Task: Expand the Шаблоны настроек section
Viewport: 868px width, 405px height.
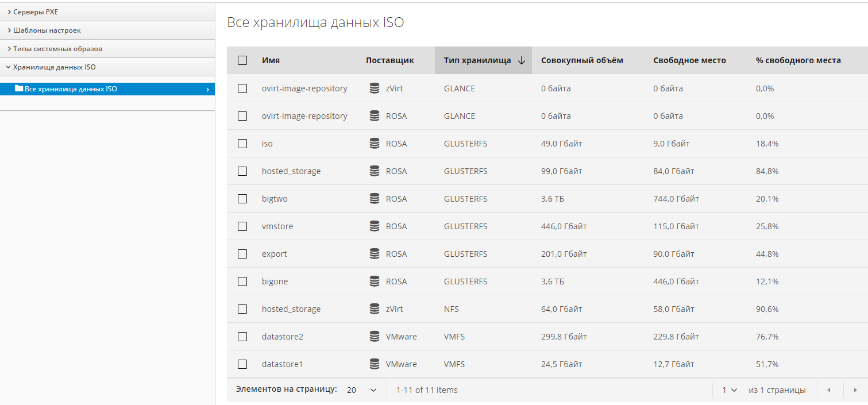Action: 47,30
